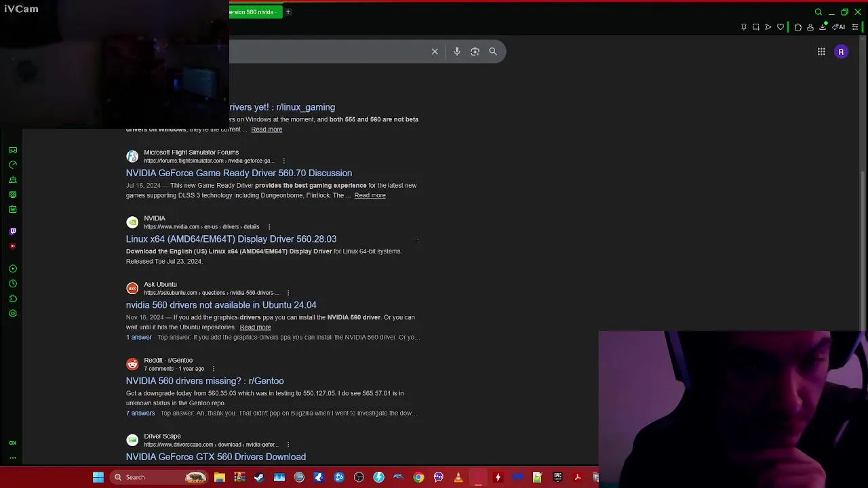The height and width of the screenshot is (488, 868).
Task: Click the Ask Ubuntu site favicon
Action: 132,289
